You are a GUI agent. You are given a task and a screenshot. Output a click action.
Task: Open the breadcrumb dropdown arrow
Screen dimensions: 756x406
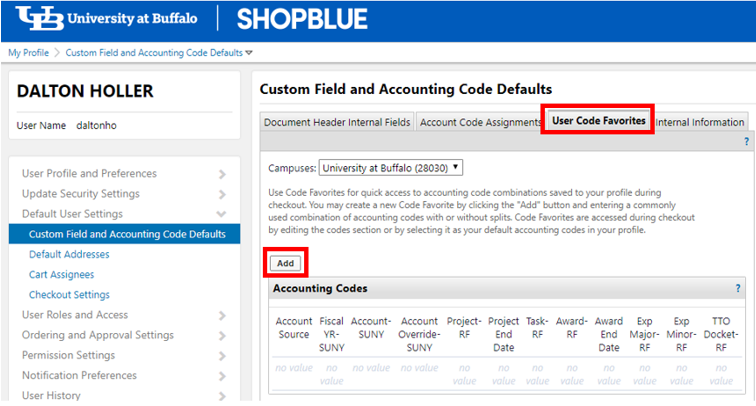coord(249,53)
